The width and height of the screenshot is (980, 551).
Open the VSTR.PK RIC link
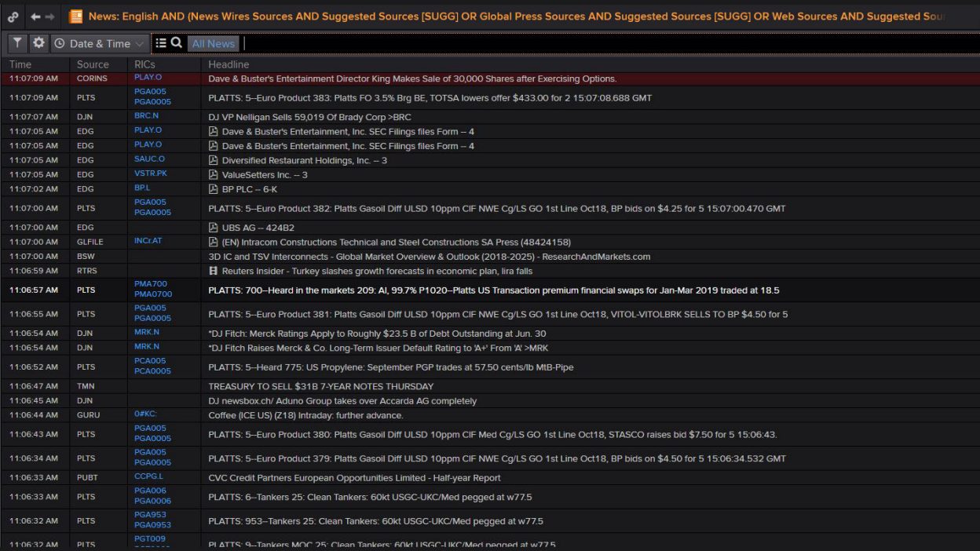point(150,173)
